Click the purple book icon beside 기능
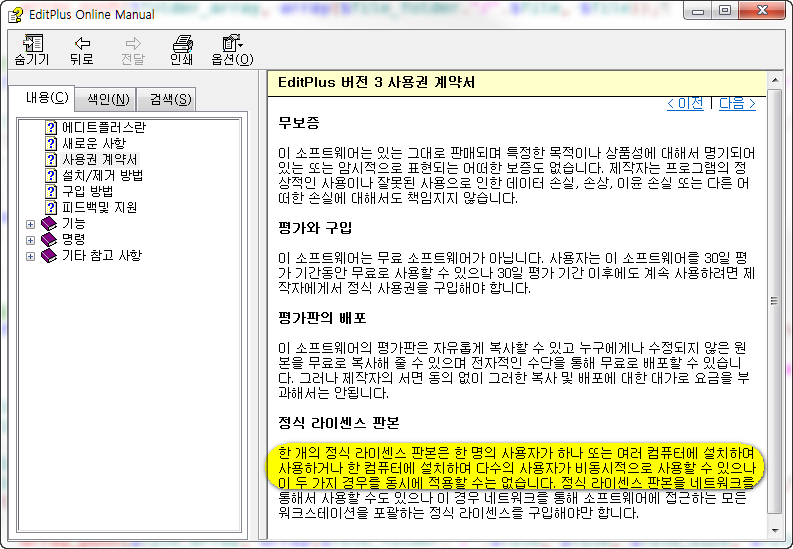This screenshot has width=793, height=549. point(49,223)
